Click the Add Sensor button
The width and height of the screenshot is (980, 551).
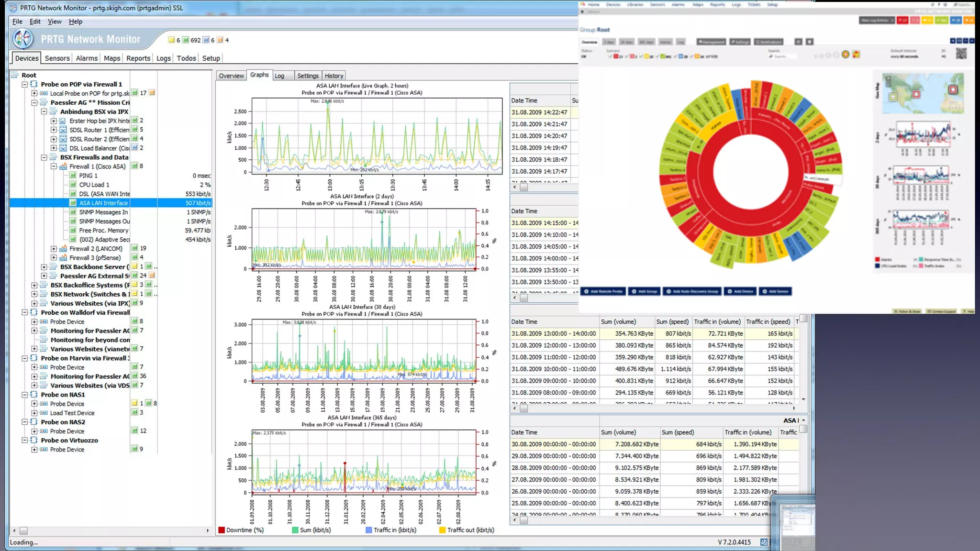point(775,291)
